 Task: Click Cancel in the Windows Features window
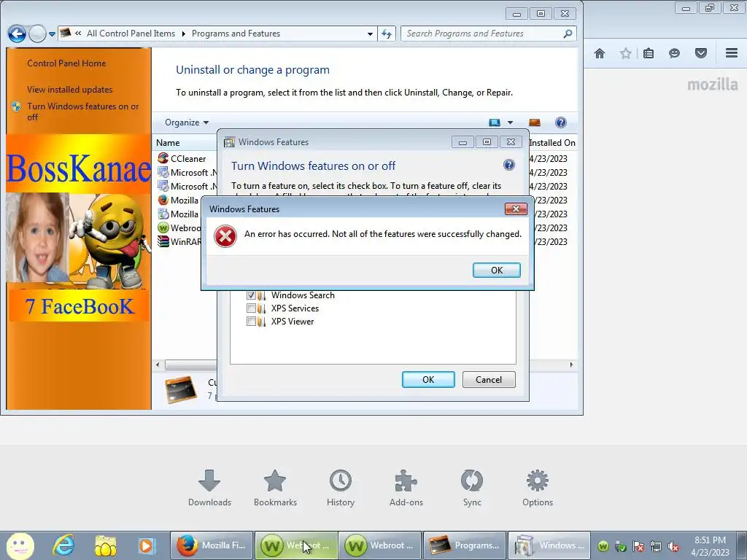coord(489,379)
